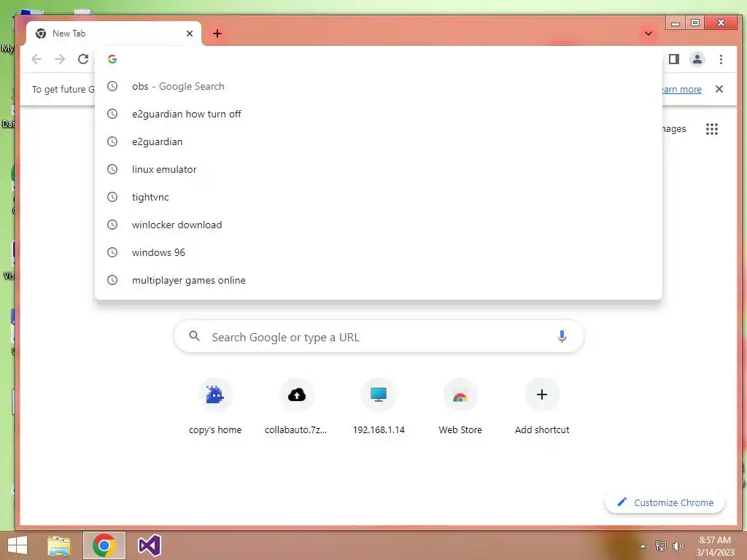Open the Windows Start button
Image resolution: width=747 pixels, height=560 pixels.
click(18, 545)
